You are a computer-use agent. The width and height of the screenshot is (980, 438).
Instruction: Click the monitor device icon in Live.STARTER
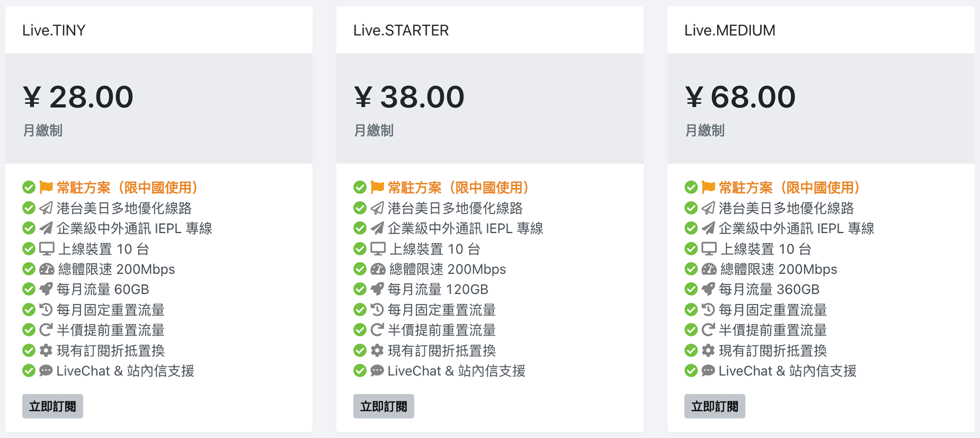click(x=378, y=249)
